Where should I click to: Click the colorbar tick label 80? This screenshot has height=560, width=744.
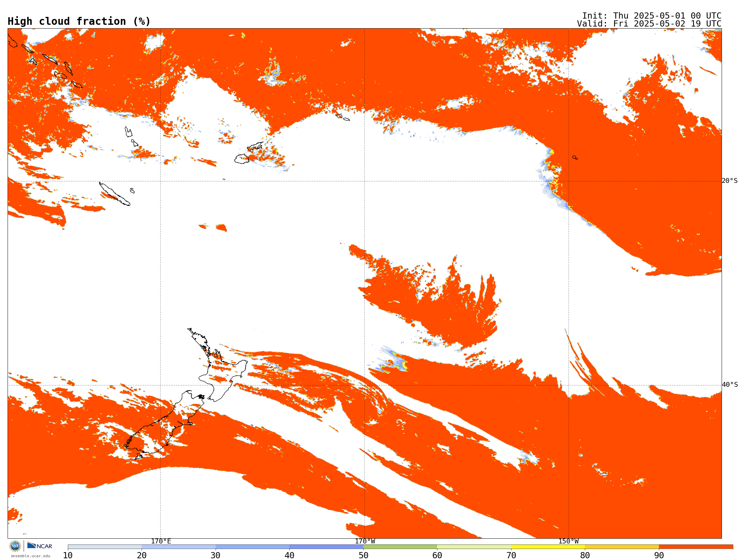[585, 556]
